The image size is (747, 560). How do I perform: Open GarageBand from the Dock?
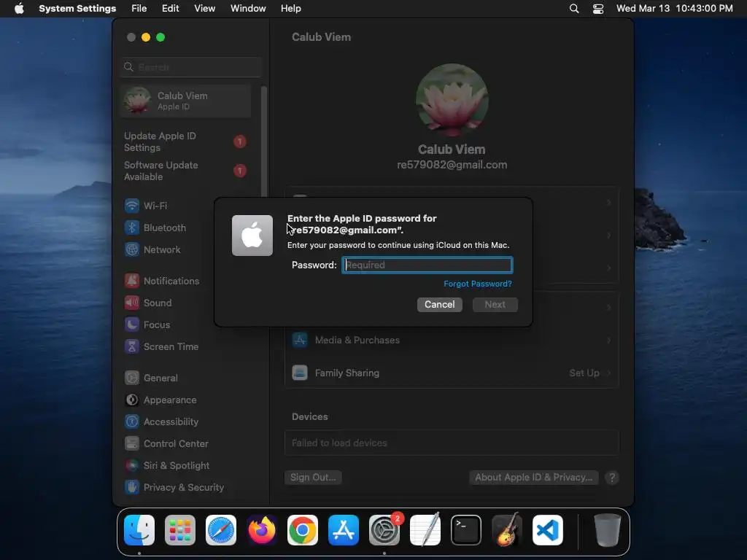point(507,530)
